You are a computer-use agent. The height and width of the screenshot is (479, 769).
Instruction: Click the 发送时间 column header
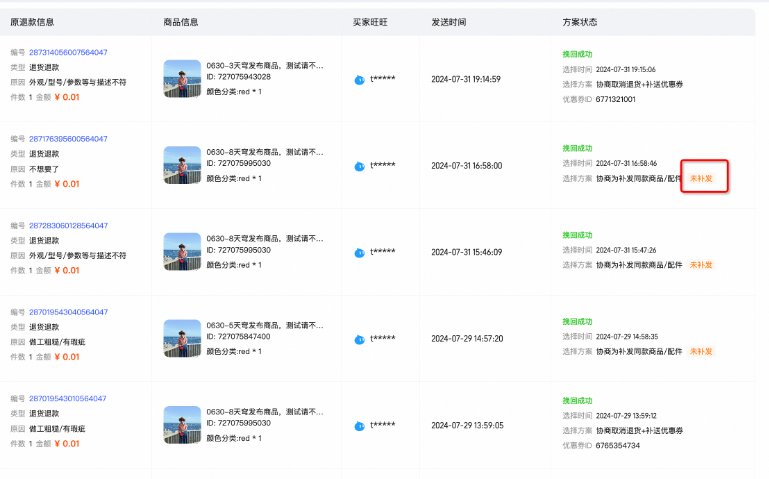coord(449,22)
